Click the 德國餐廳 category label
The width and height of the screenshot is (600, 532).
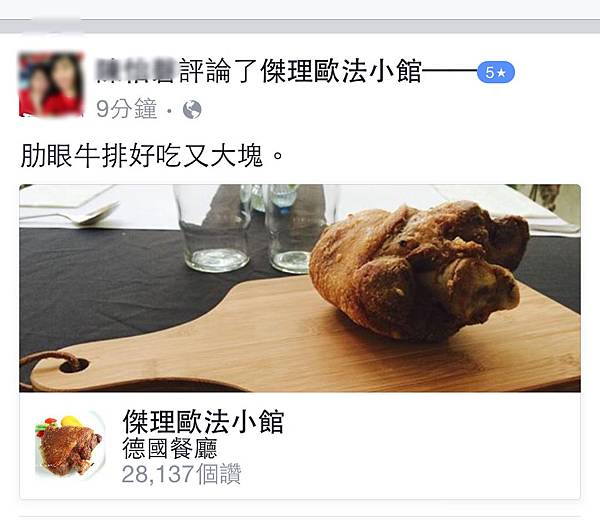[170, 448]
